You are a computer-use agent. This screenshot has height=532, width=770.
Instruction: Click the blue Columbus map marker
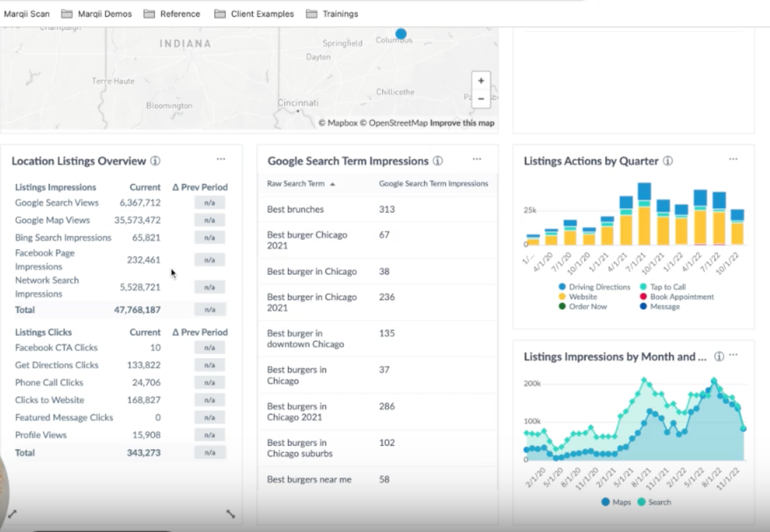(x=401, y=34)
